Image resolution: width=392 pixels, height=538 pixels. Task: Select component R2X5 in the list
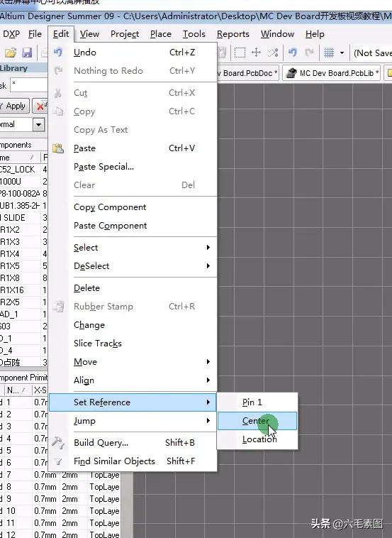coord(23,302)
